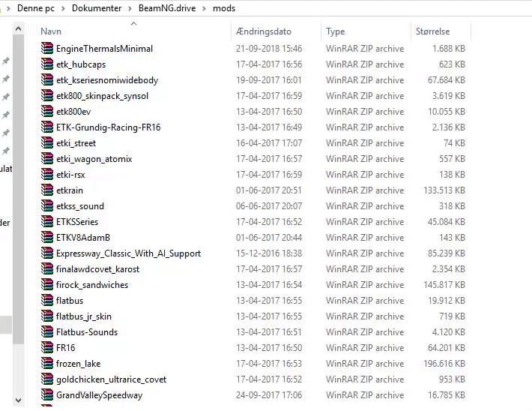Select the frozen_lake file name

point(79,364)
